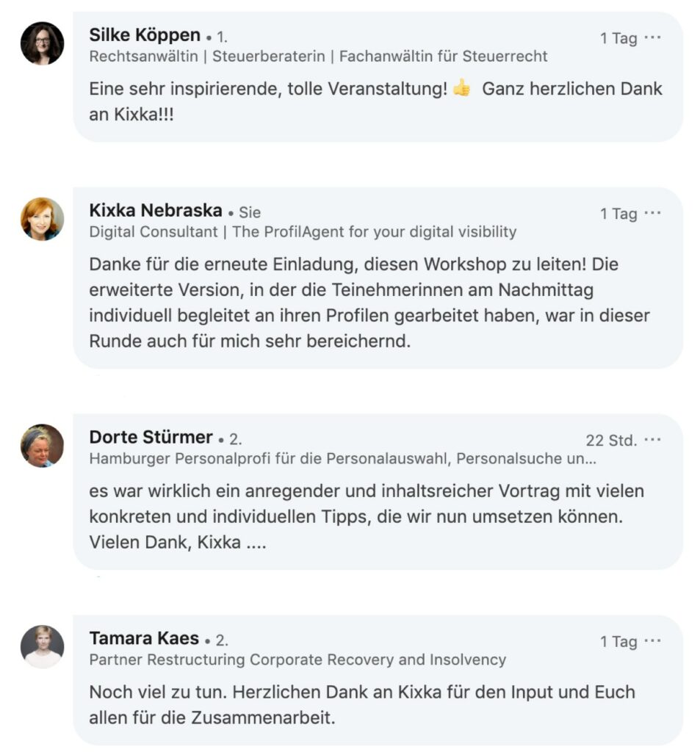Open the three-dot menu on Dorte Stürmer's comment
This screenshot has width=700, height=752.
652,440
